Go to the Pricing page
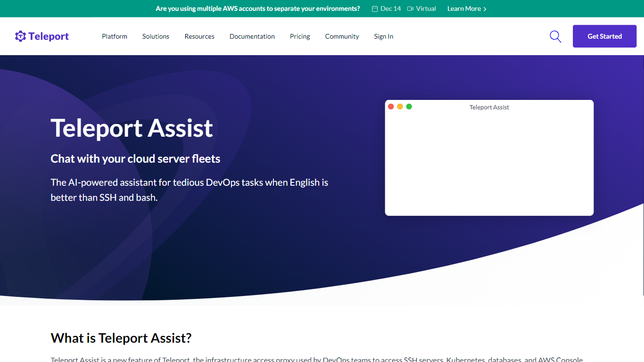 point(300,36)
